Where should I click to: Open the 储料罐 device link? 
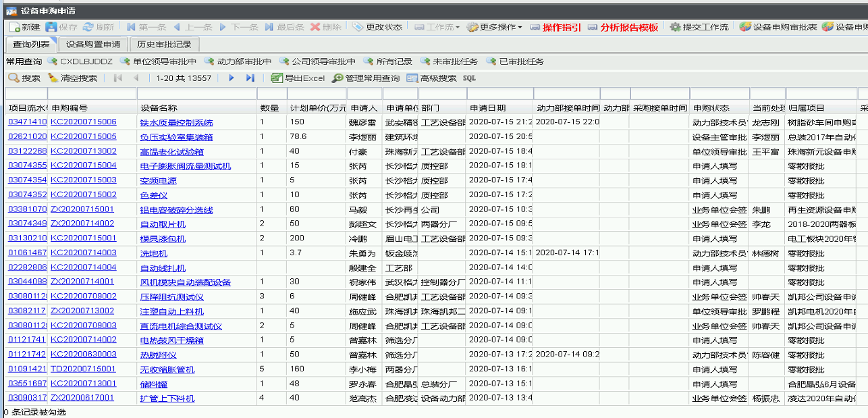coord(153,384)
